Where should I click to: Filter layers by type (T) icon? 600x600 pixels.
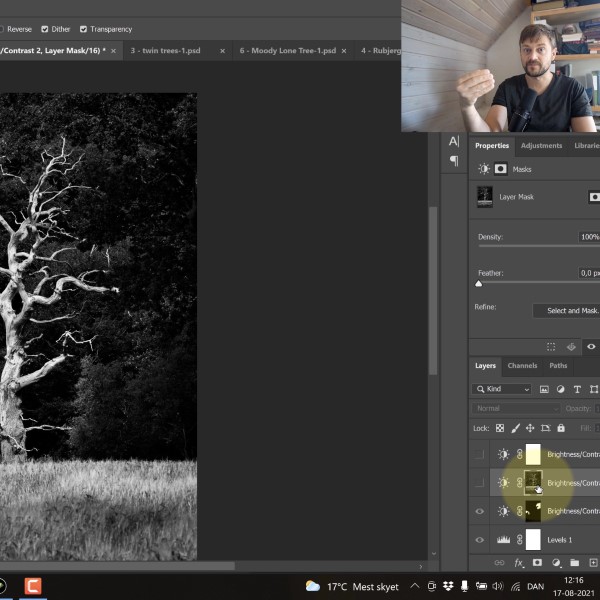[x=577, y=389]
